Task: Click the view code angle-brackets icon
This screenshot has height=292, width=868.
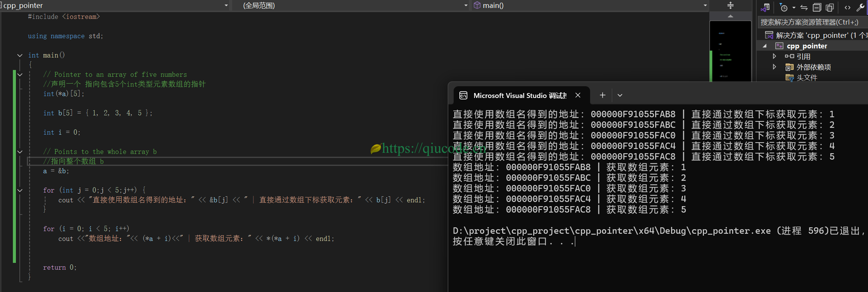Action: pyautogui.click(x=848, y=8)
